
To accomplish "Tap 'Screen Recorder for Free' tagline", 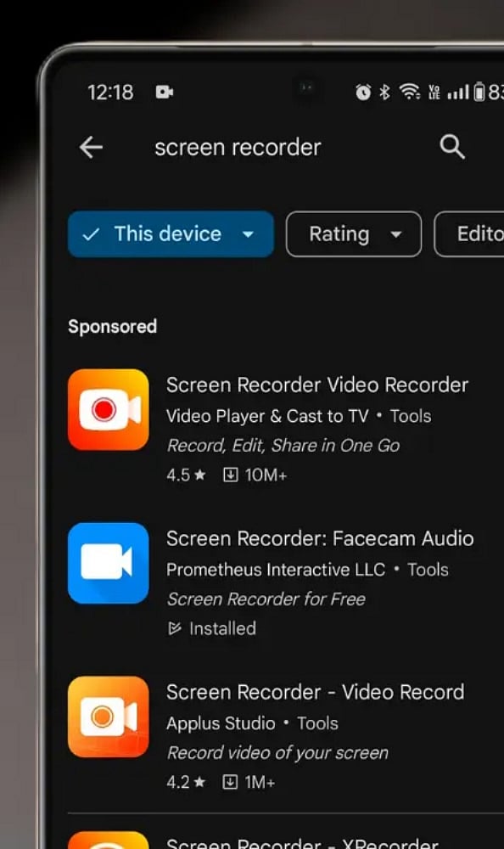I will pos(266,599).
